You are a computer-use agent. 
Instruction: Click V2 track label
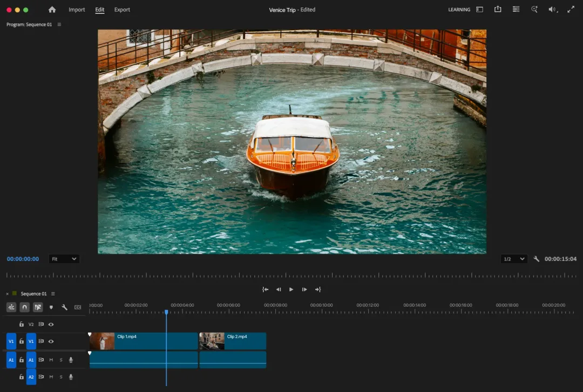(x=31, y=325)
